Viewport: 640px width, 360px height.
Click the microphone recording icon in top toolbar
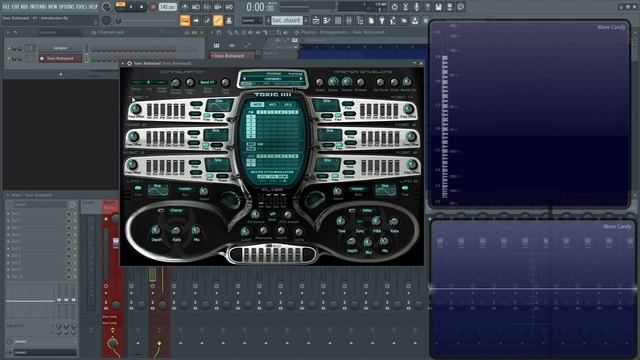[x=416, y=7]
